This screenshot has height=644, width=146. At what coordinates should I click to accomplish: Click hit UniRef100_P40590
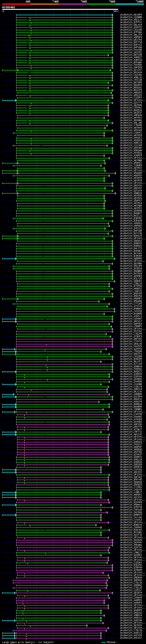click(131, 65)
